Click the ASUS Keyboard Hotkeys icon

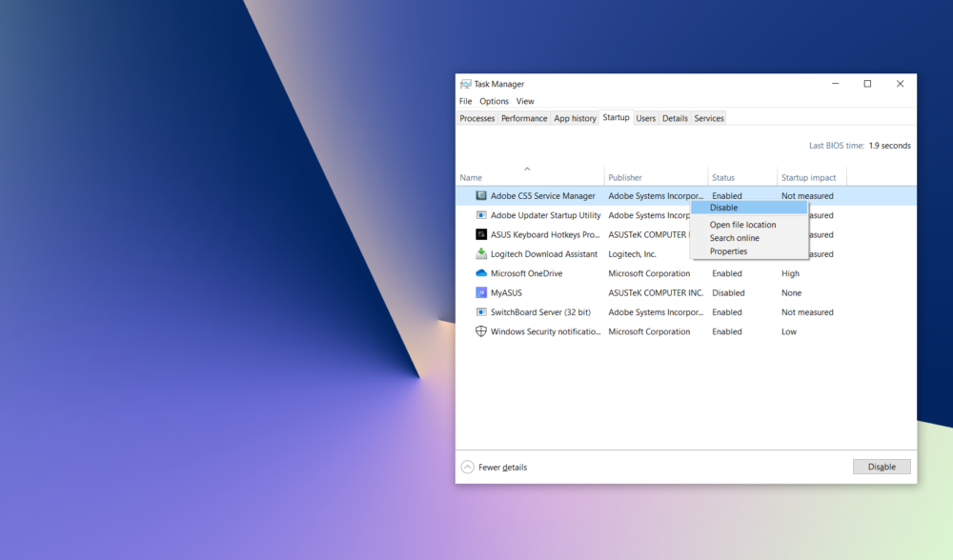pos(480,234)
